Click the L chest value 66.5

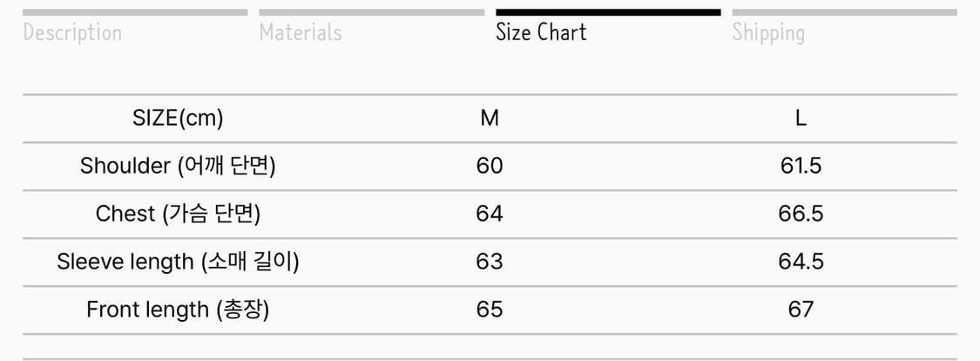801,214
